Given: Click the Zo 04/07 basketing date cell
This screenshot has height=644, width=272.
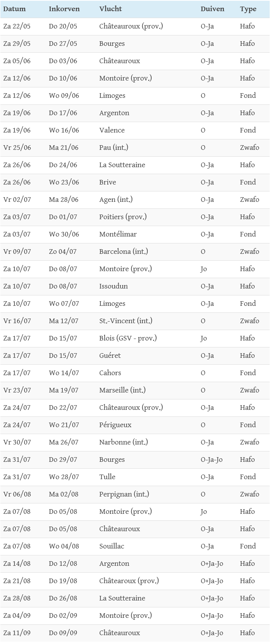Looking at the screenshot, I should pyautogui.click(x=63, y=252).
